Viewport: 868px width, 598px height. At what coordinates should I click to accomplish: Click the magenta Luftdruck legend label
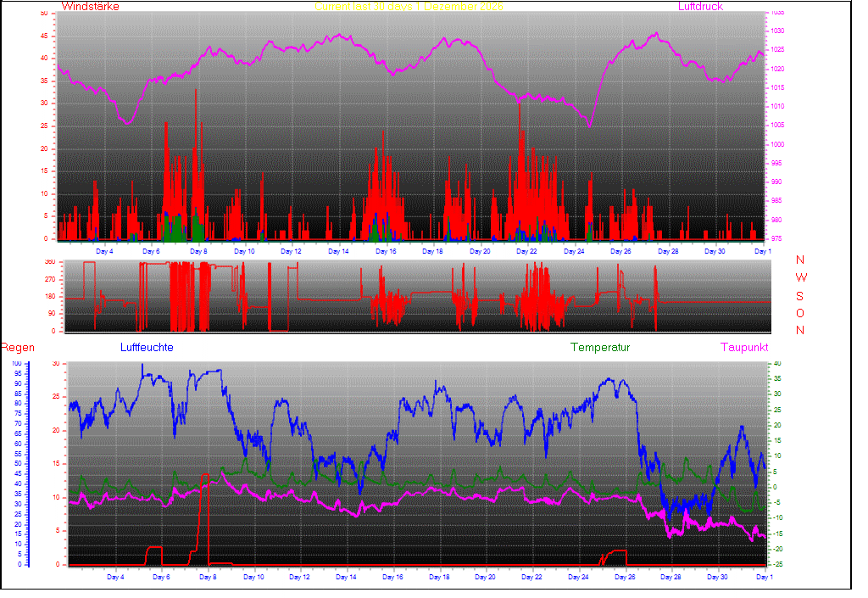(700, 7)
